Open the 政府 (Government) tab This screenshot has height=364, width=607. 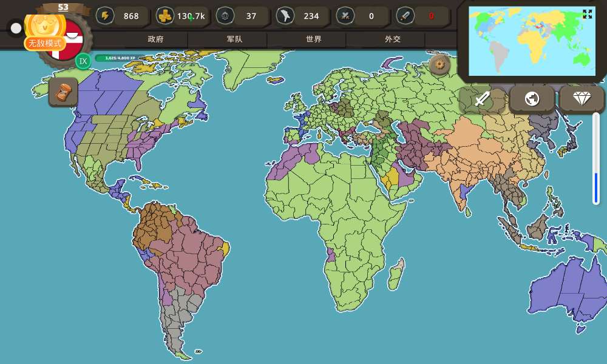tap(155, 39)
